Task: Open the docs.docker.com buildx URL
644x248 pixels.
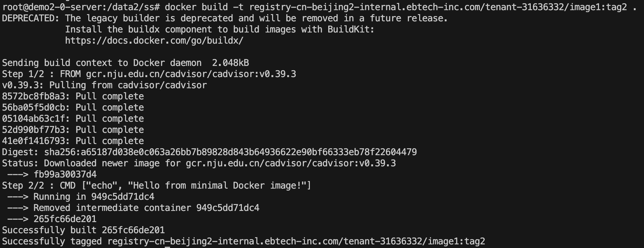Action: (x=154, y=41)
